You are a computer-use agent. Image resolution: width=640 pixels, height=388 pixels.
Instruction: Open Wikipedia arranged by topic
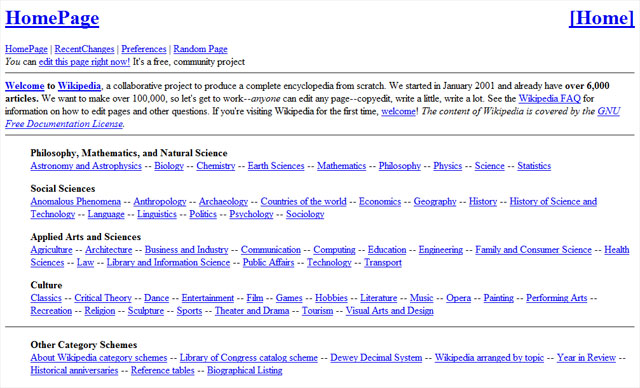pyautogui.click(x=489, y=358)
